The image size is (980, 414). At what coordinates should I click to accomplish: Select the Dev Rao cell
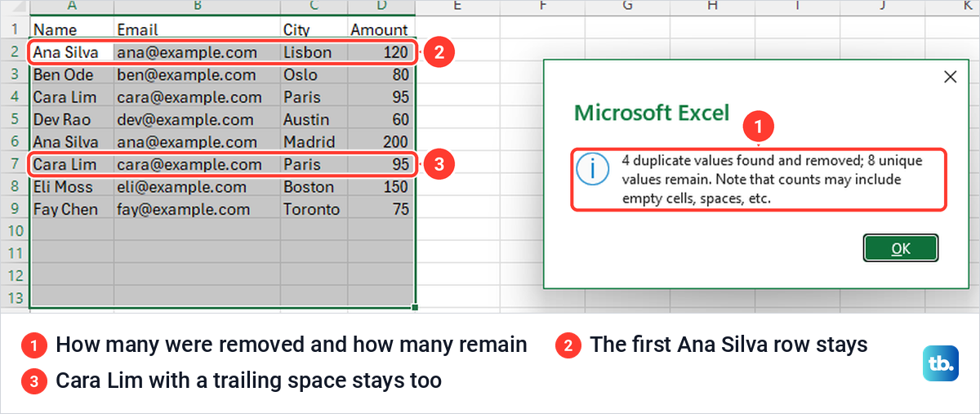click(x=73, y=119)
